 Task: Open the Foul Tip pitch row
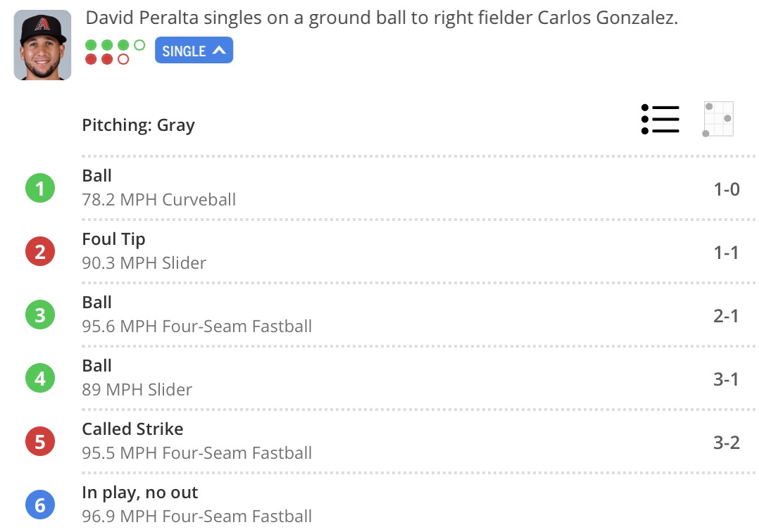[418, 251]
